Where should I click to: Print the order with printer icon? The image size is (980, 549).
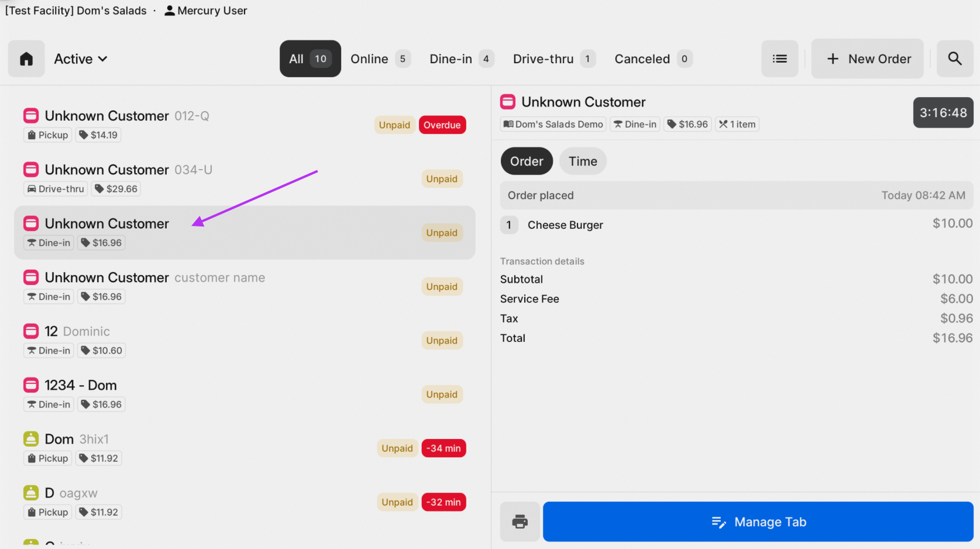coord(520,521)
